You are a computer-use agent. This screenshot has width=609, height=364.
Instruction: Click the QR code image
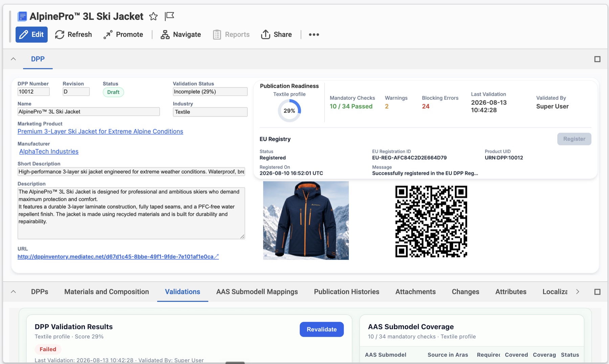431,221
